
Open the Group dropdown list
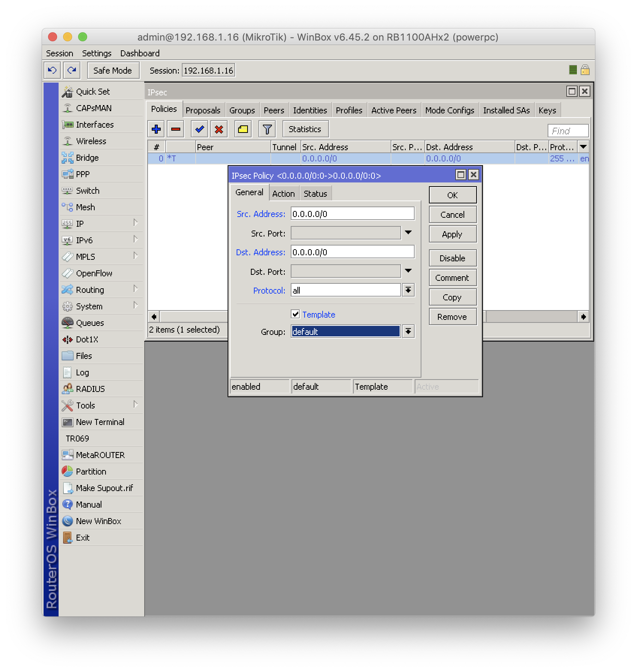point(408,331)
